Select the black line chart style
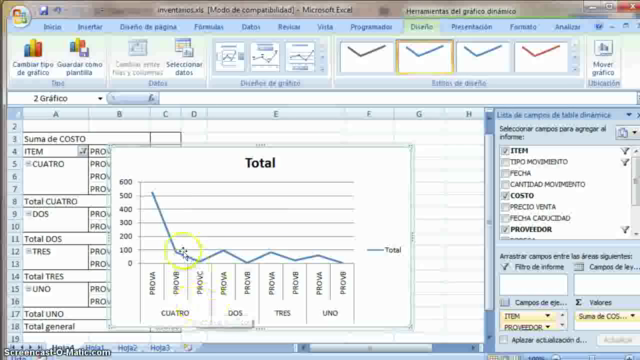Screen dimensions: 640x360 point(366,57)
